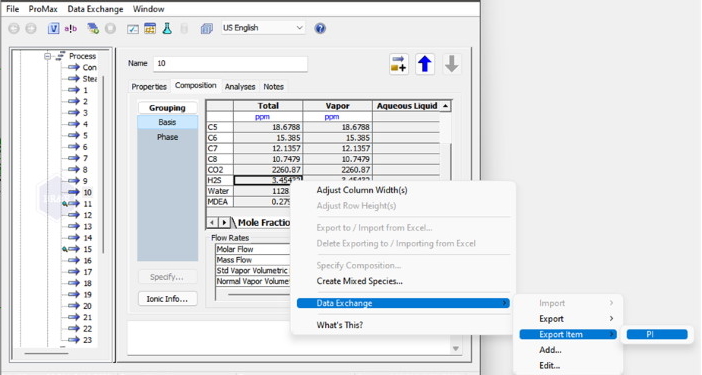
Task: Select stream 1 arrow in tree
Action: tap(73, 90)
